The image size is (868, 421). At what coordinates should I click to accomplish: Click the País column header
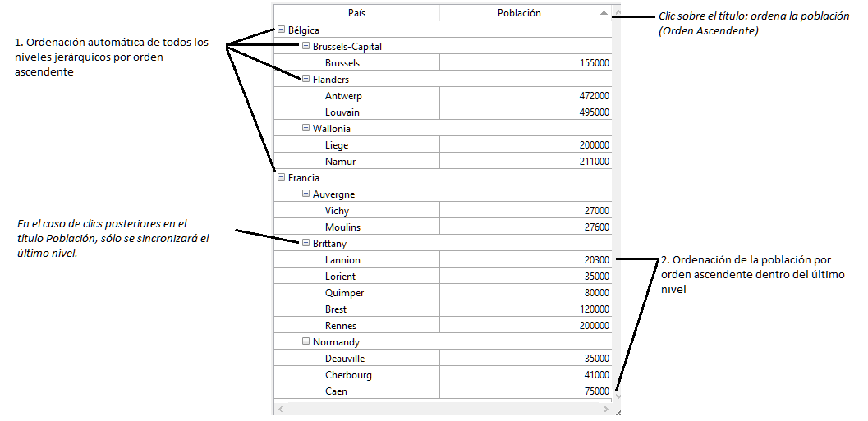pos(356,13)
